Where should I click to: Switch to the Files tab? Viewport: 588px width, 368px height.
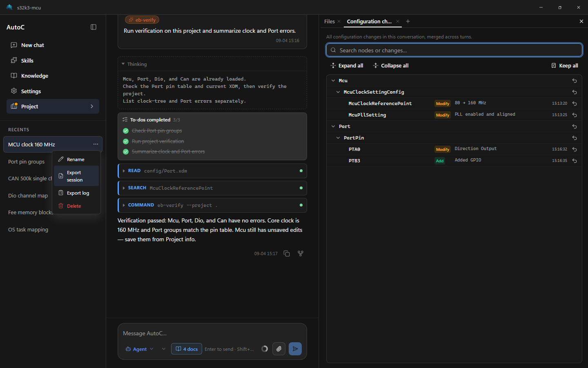(x=329, y=21)
